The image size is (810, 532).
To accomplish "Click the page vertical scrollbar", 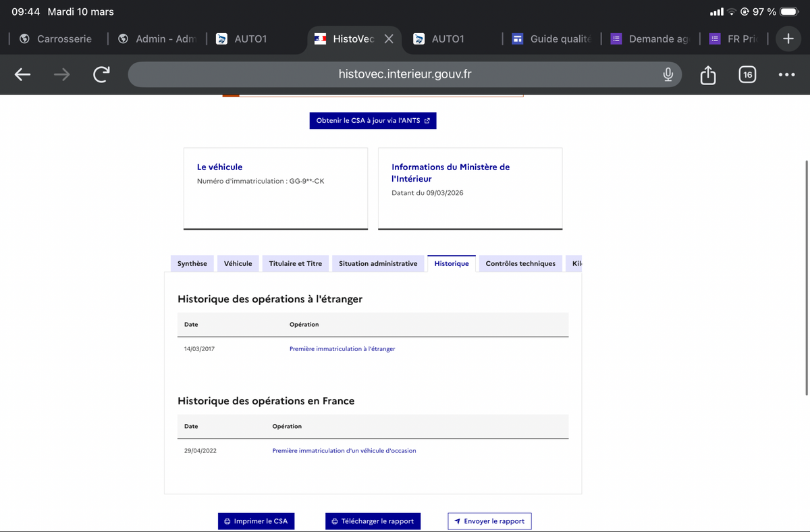I will point(807,278).
